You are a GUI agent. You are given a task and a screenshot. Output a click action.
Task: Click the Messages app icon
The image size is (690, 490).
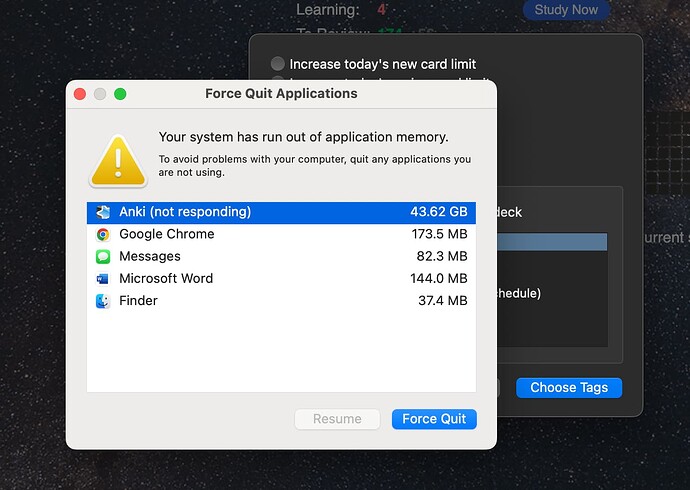click(103, 256)
